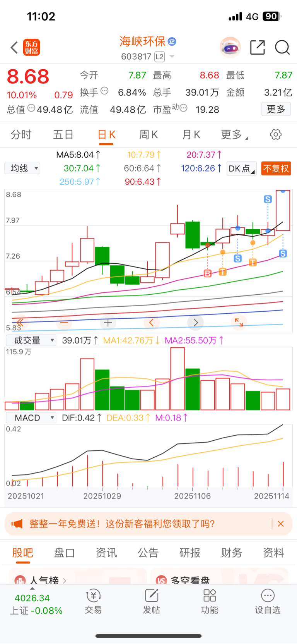Tap 更多 button in quote panel
Screen dimensions: 297x644
(276, 109)
